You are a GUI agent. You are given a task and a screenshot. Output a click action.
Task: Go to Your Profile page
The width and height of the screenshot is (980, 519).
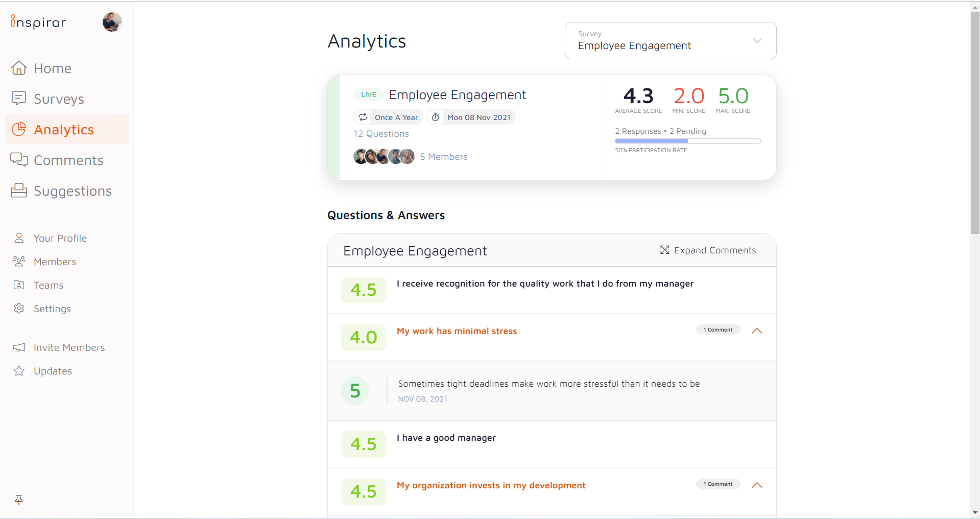60,238
